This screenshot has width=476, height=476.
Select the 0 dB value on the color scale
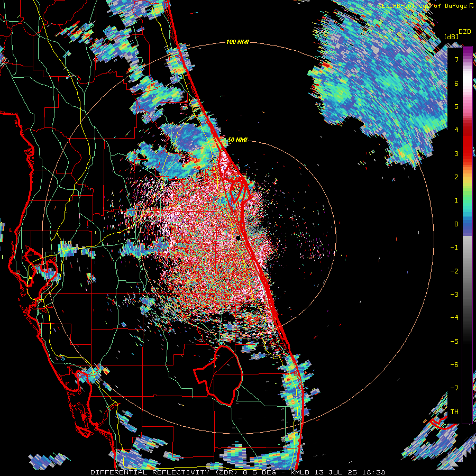(x=456, y=224)
